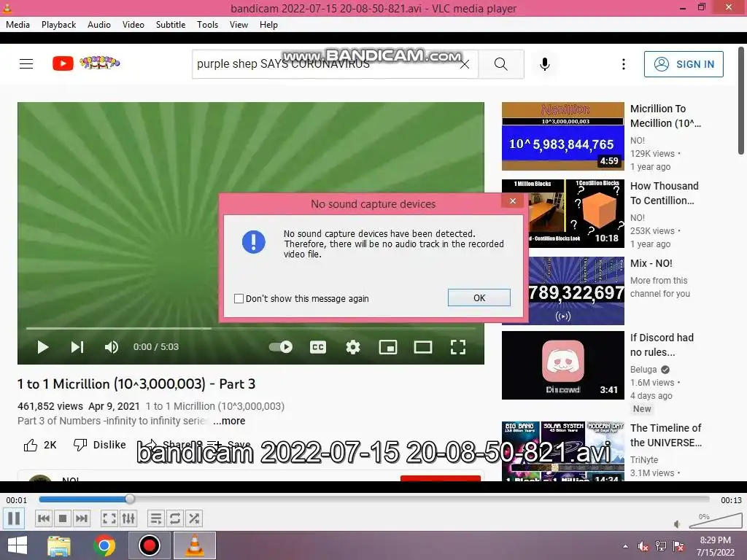The width and height of the screenshot is (747, 560).
Task: Adjust the VLC volume slider
Action: (715, 521)
